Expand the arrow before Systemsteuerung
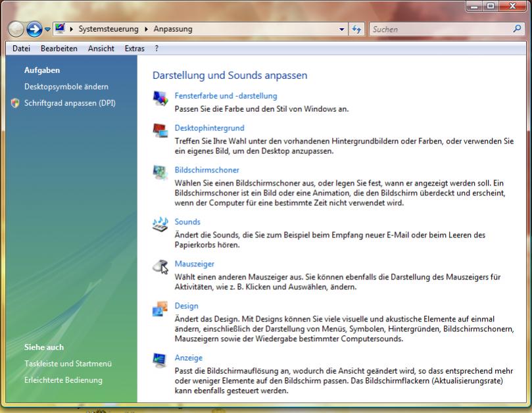Viewport: 532px width, 413px height. click(72, 29)
